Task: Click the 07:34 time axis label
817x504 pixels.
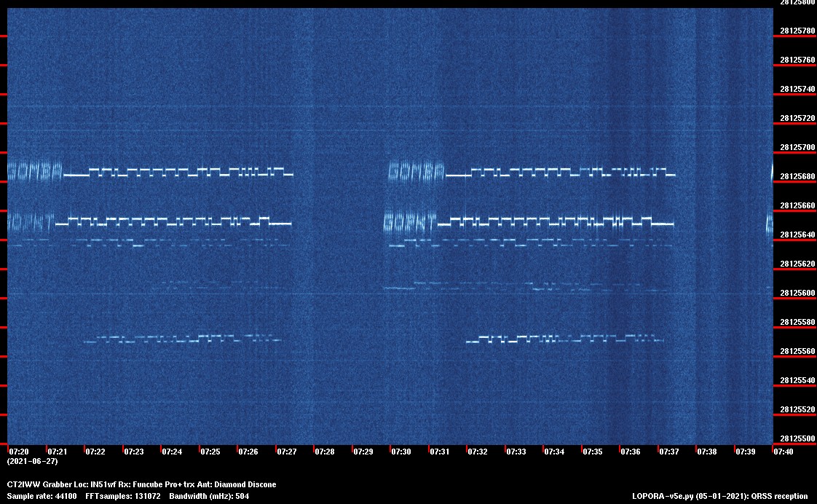Action: coord(554,452)
